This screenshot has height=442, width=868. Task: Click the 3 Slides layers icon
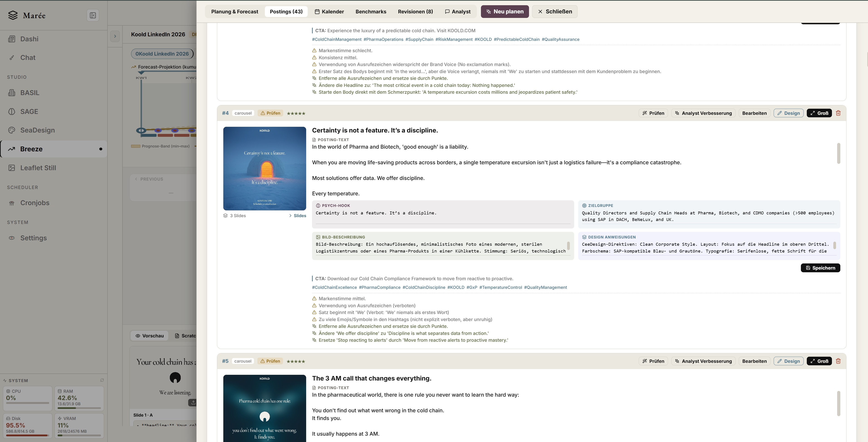pyautogui.click(x=225, y=216)
